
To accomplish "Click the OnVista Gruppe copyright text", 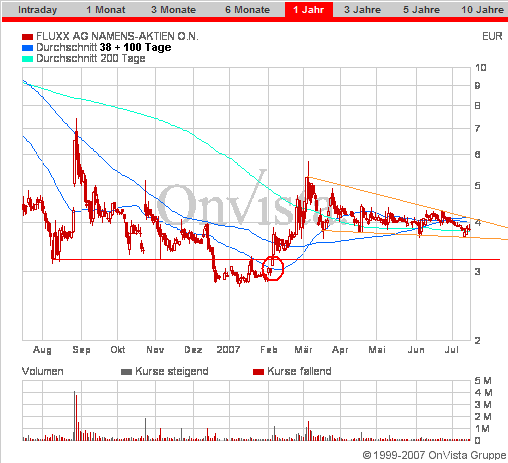I will 434,455.
